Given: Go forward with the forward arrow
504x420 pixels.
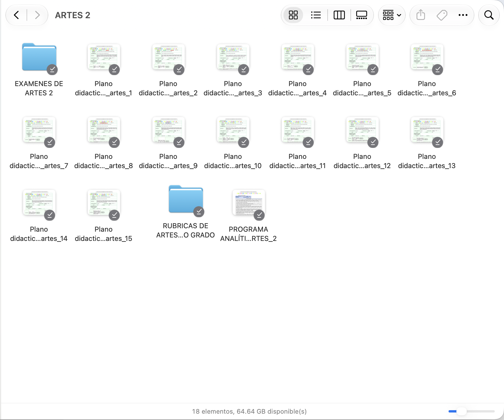Looking at the screenshot, I should pyautogui.click(x=37, y=15).
